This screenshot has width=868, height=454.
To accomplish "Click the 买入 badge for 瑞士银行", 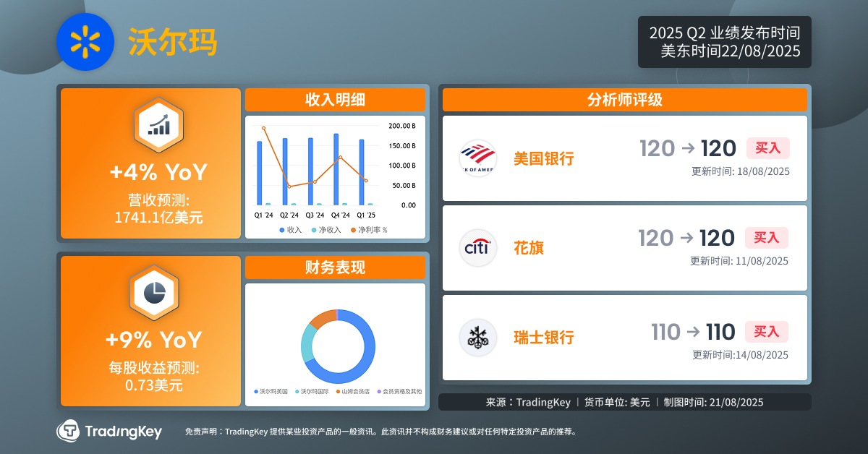I will 766,332.
